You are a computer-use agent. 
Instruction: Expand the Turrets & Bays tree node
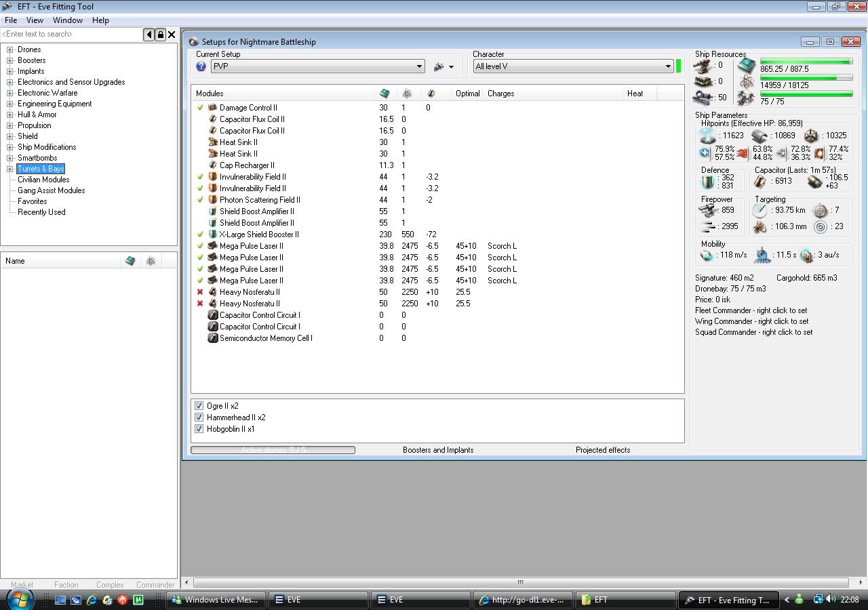[x=10, y=169]
